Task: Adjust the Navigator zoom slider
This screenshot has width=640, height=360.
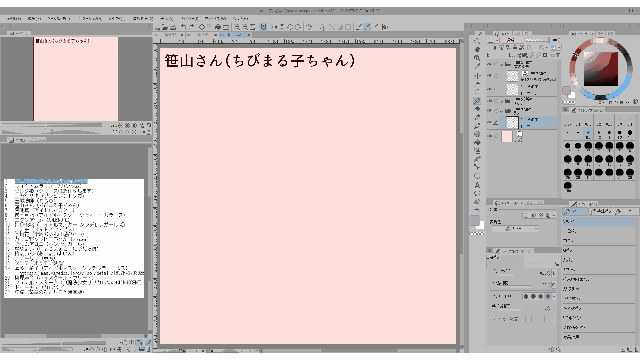Action: pos(52,125)
